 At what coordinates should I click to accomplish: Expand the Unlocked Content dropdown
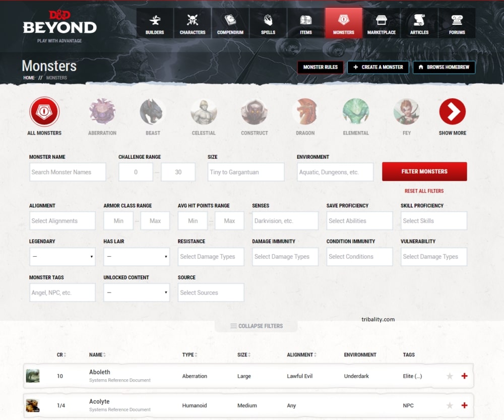click(x=137, y=292)
